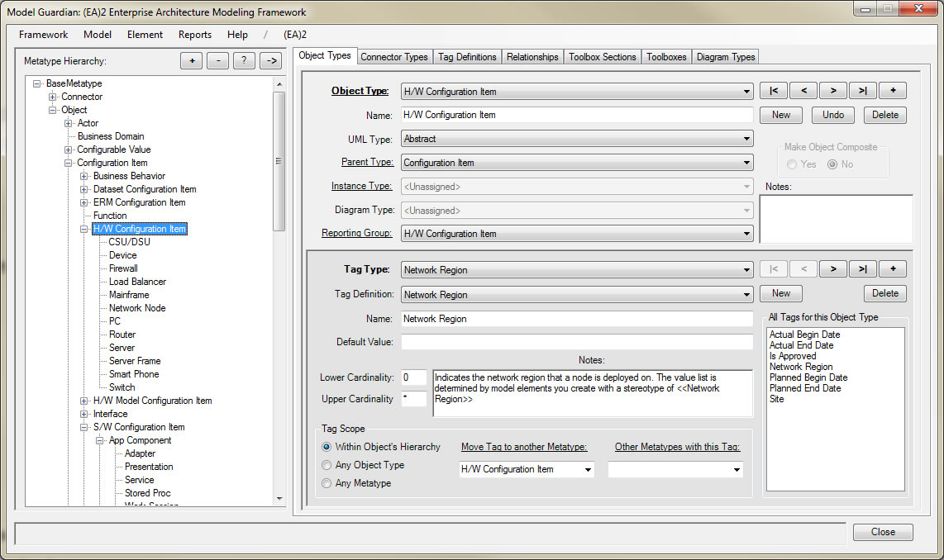The width and height of the screenshot is (944, 560).
Task: Click the hierarchy expand-all plus button
Action: (x=192, y=61)
